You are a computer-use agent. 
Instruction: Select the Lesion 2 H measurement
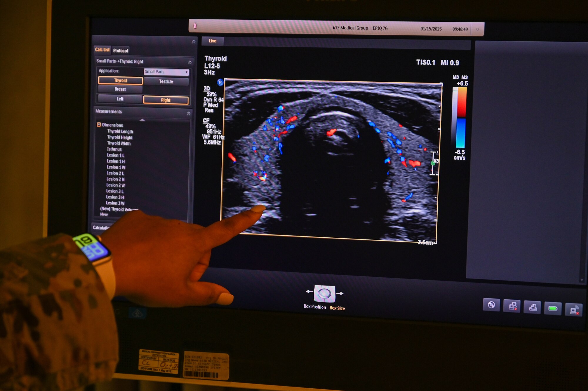116,179
